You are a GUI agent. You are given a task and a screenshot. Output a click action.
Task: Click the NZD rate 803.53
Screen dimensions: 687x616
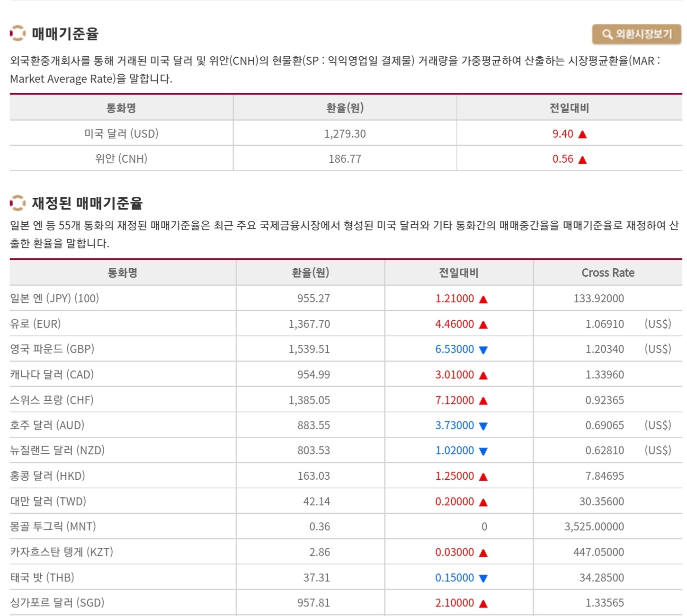313,450
